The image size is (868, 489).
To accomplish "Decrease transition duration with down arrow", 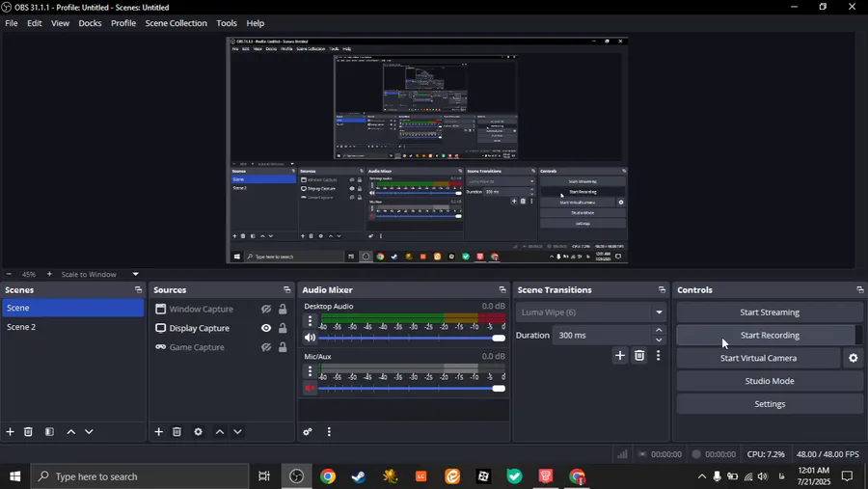I will tap(659, 340).
